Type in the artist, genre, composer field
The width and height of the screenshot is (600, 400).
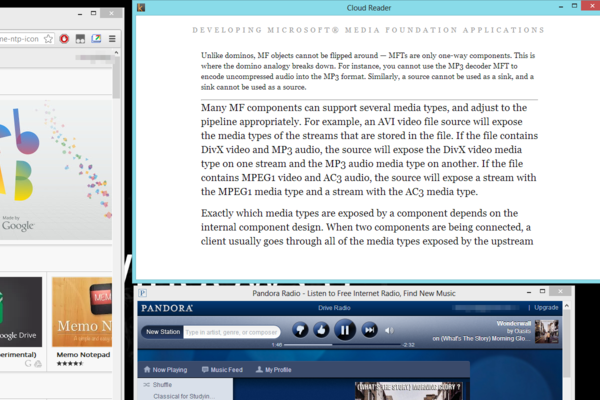(x=232, y=331)
